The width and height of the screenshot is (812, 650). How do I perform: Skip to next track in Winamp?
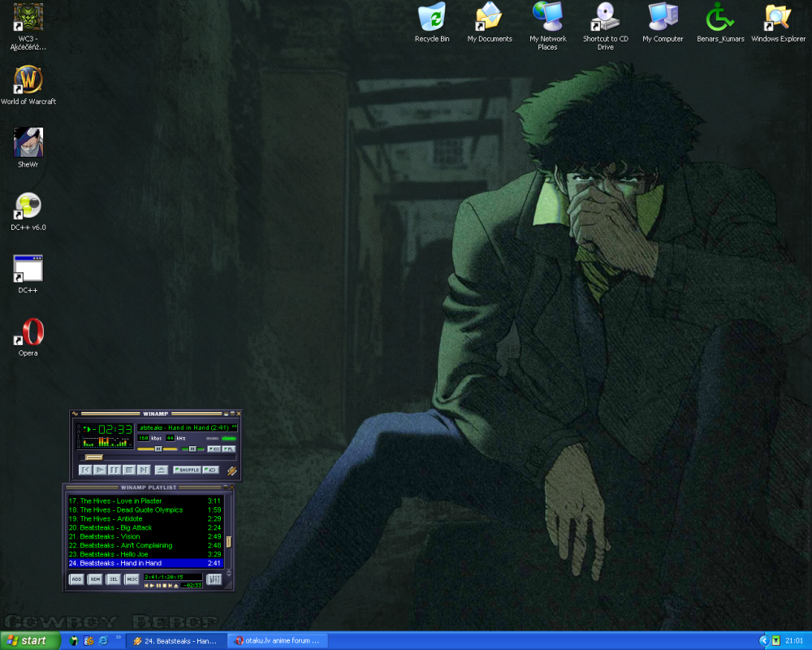pos(144,470)
